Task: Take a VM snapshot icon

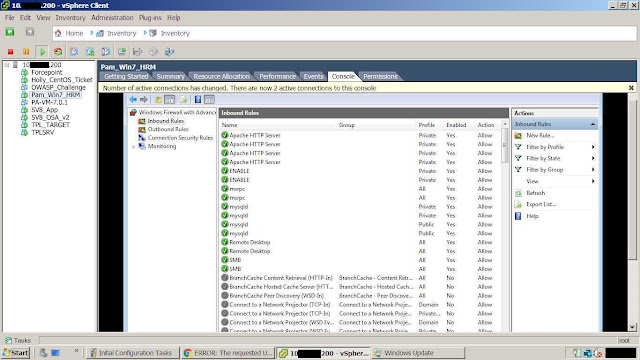Action: point(74,52)
